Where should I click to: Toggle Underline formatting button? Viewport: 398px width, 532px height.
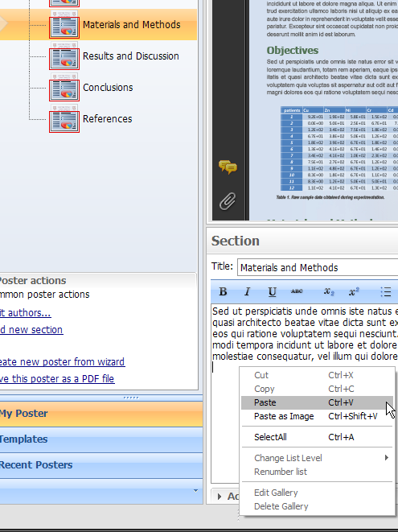[272, 292]
